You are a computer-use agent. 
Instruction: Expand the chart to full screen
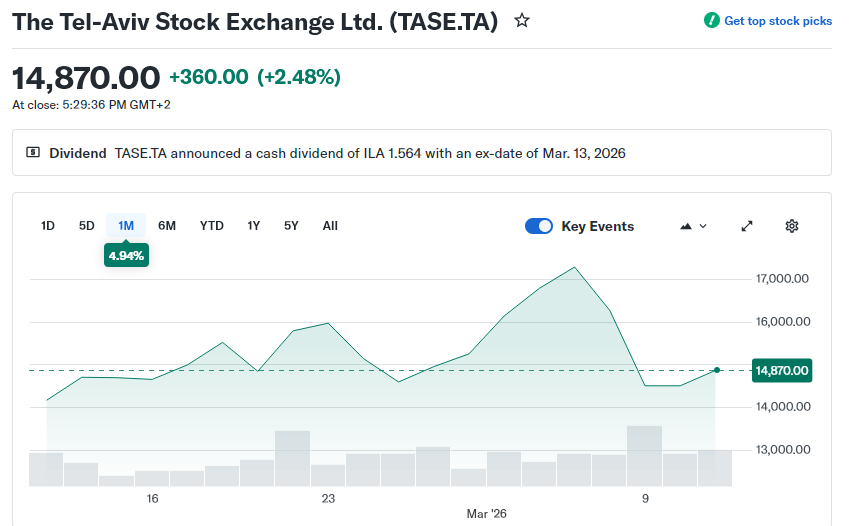click(747, 226)
